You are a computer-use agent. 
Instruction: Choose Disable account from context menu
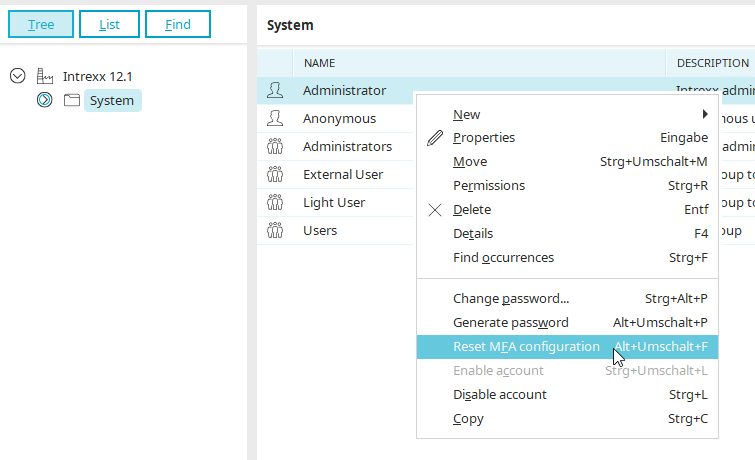499,395
